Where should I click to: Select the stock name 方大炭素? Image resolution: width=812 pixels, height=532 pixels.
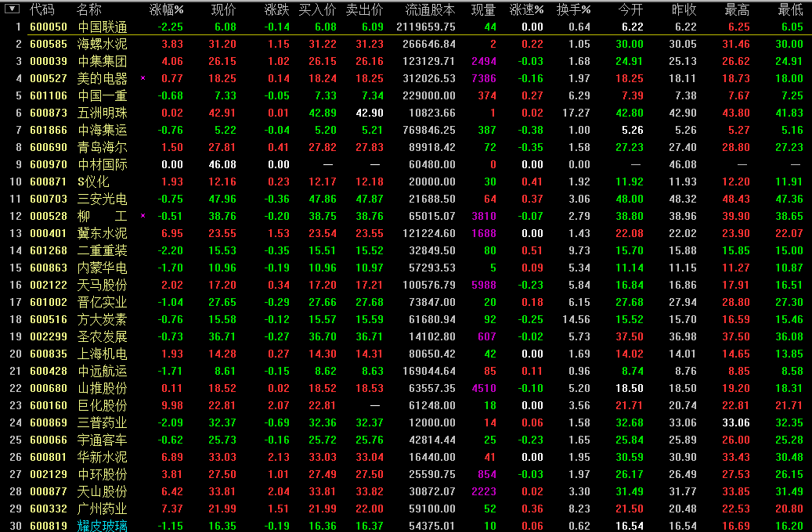click(x=102, y=319)
